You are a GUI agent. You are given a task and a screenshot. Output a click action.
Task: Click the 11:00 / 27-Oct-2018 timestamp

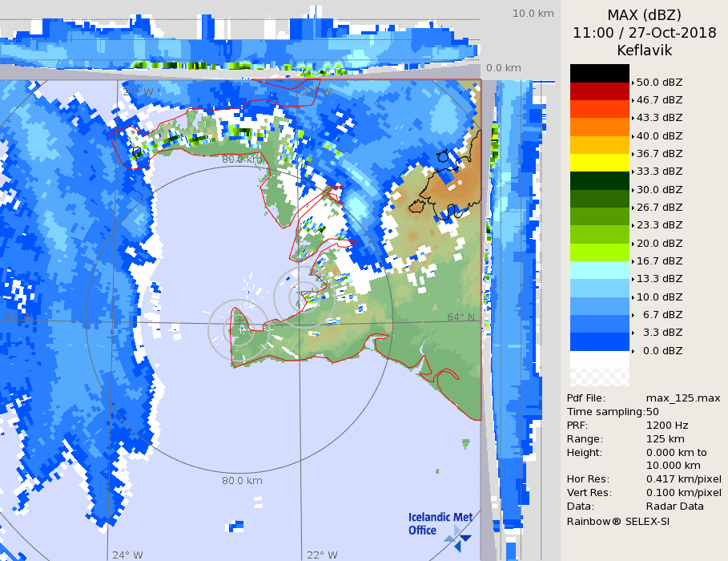pyautogui.click(x=644, y=33)
